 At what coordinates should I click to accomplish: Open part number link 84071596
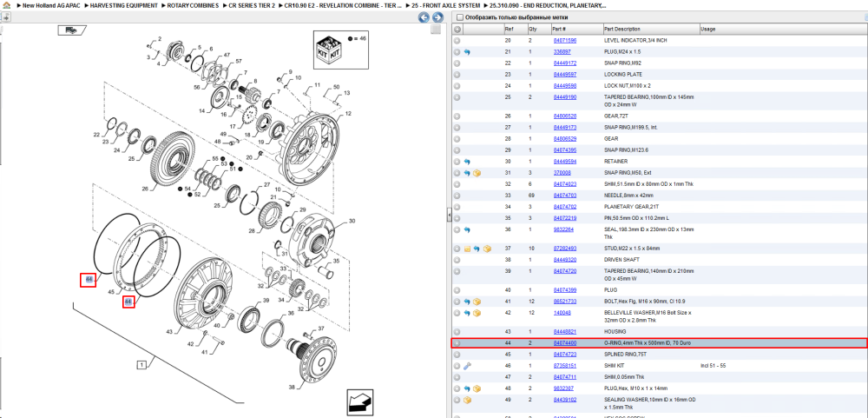click(565, 41)
